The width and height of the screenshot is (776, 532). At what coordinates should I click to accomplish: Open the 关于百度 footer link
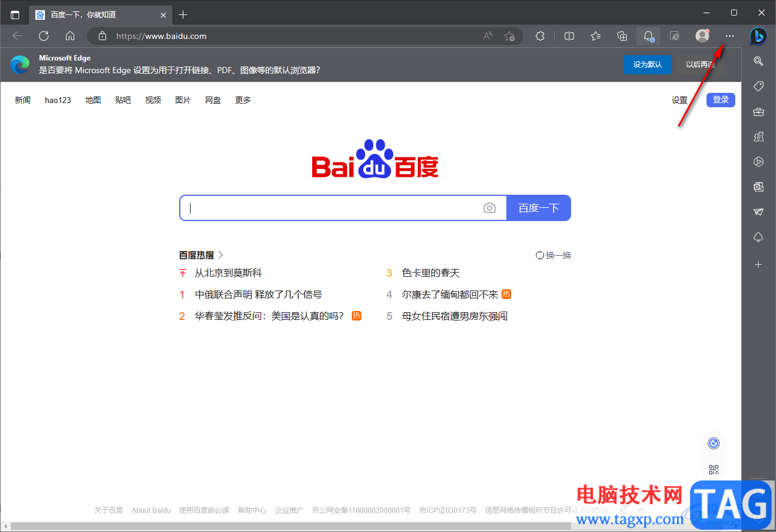tap(108, 510)
